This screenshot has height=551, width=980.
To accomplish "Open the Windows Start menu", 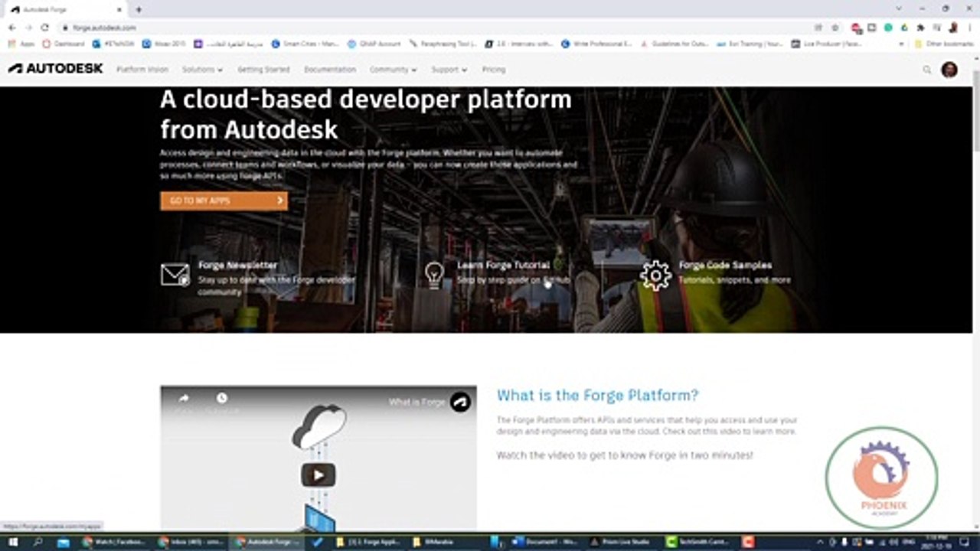I will click(x=13, y=542).
